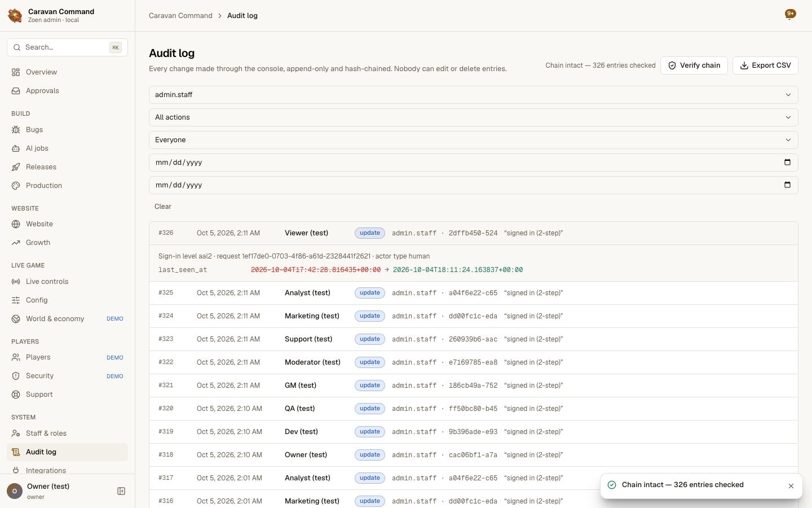Viewport: 812px width, 508px height.
Task: Click the Support lifebuoy icon
Action: [x=16, y=395]
